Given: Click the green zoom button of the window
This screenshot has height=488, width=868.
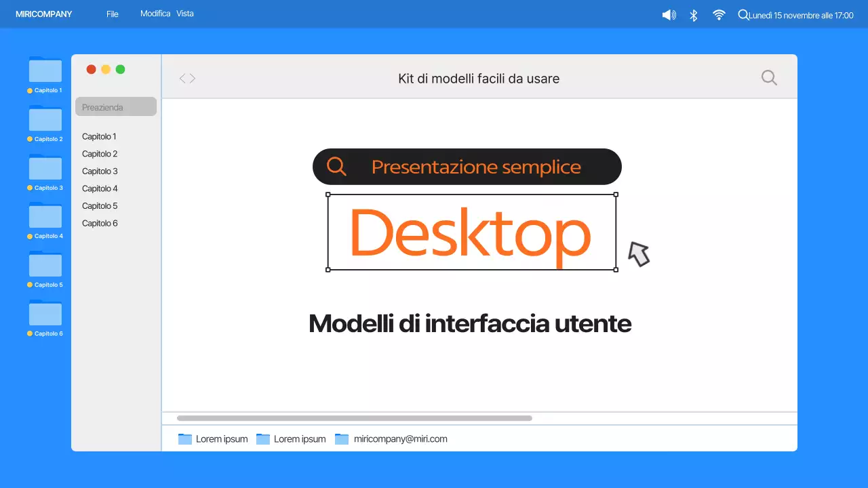Looking at the screenshot, I should click(x=120, y=68).
